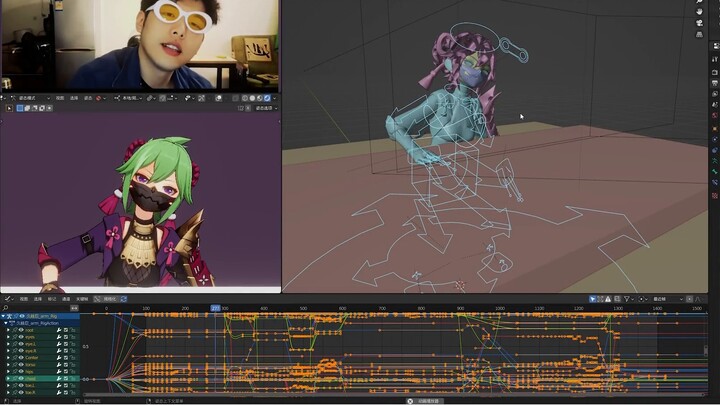Viewport: 720px width, 405px height.
Task: Select rendered shading mode sphere
Action: (x=267, y=98)
